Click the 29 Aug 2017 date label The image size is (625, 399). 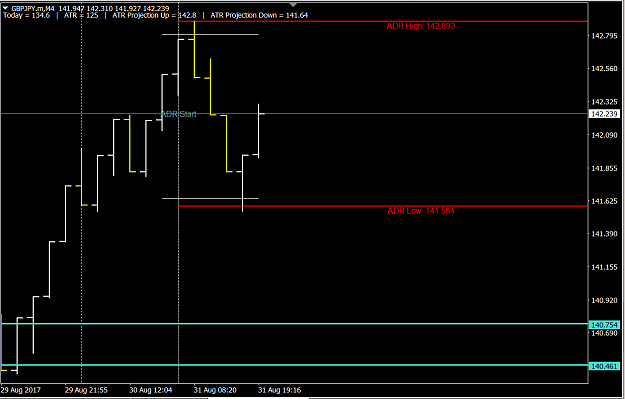point(21,390)
